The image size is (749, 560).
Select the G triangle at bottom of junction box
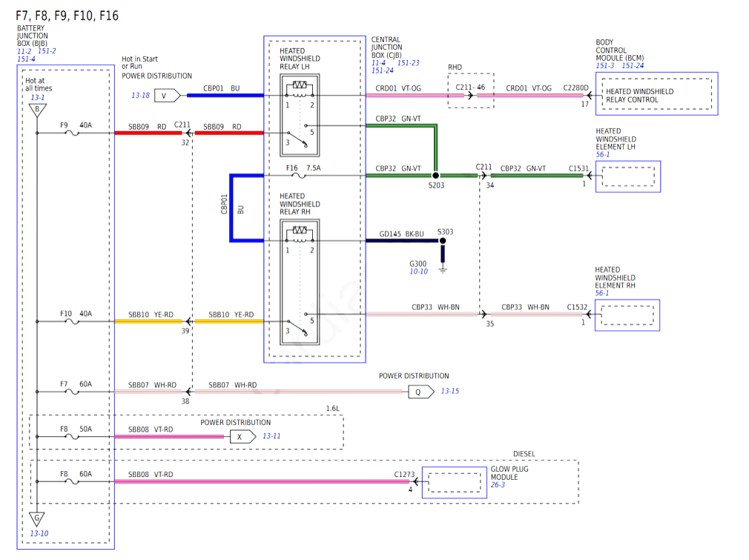[35, 518]
